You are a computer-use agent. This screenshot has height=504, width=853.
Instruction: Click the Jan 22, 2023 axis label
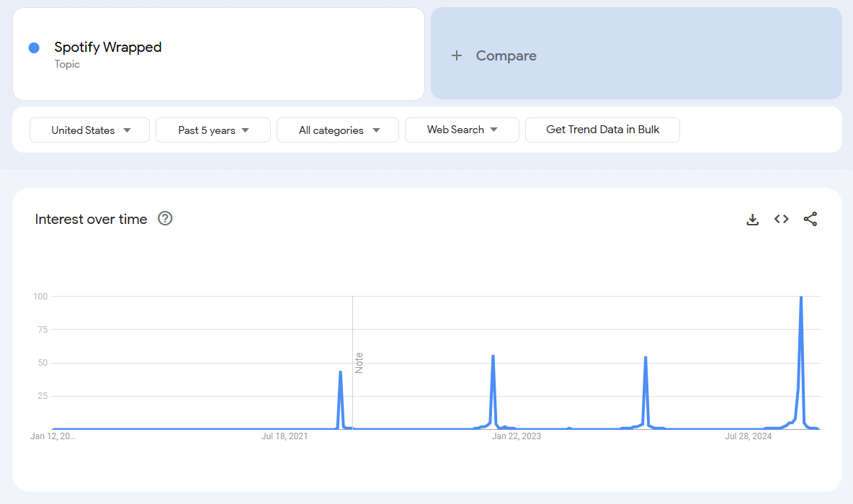tap(517, 436)
